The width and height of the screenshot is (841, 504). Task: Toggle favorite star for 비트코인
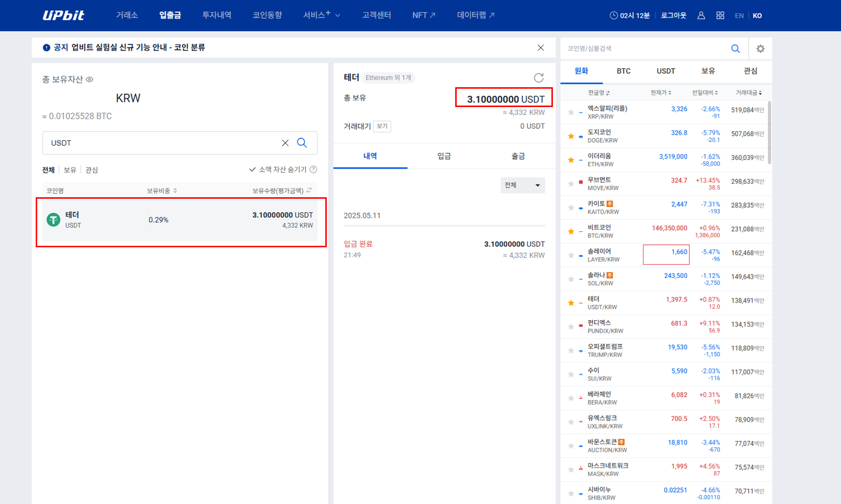(571, 231)
